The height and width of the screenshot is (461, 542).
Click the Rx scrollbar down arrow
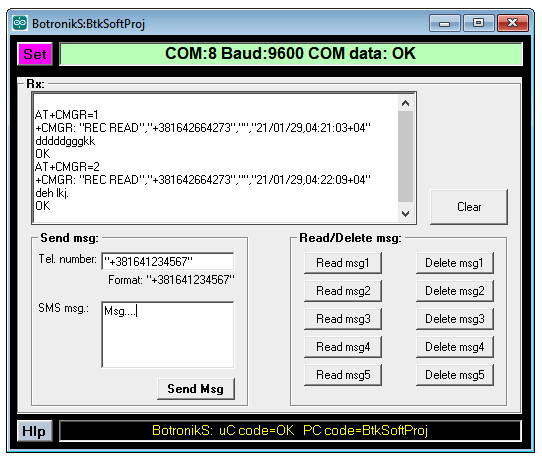[405, 214]
